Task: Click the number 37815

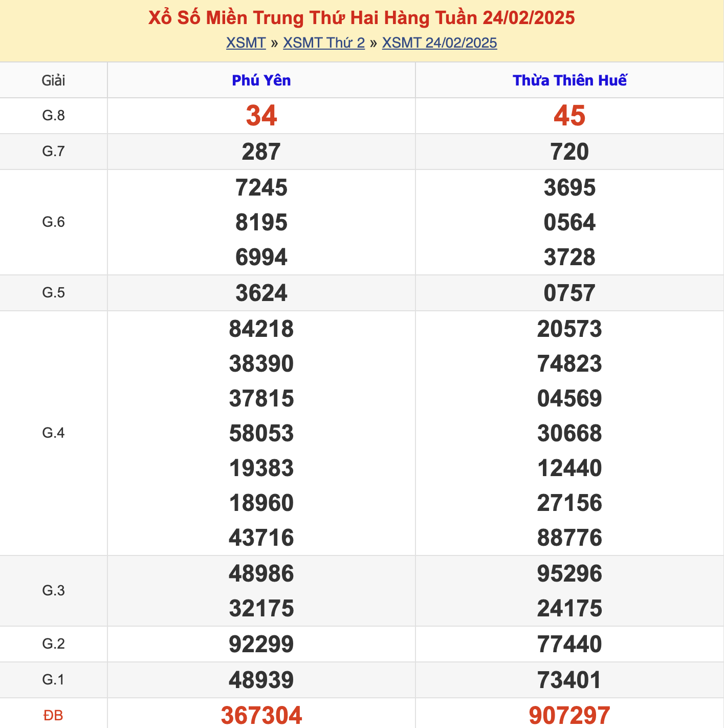Action: 261,398
